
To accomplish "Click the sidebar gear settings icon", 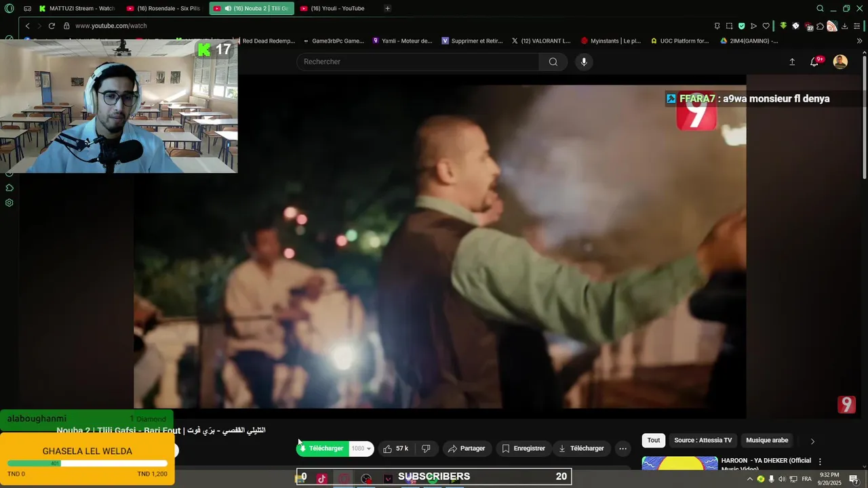I will tap(9, 203).
